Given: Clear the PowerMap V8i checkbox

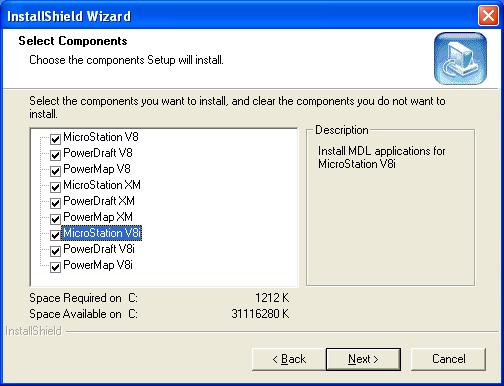Looking at the screenshot, I should 55,267.
